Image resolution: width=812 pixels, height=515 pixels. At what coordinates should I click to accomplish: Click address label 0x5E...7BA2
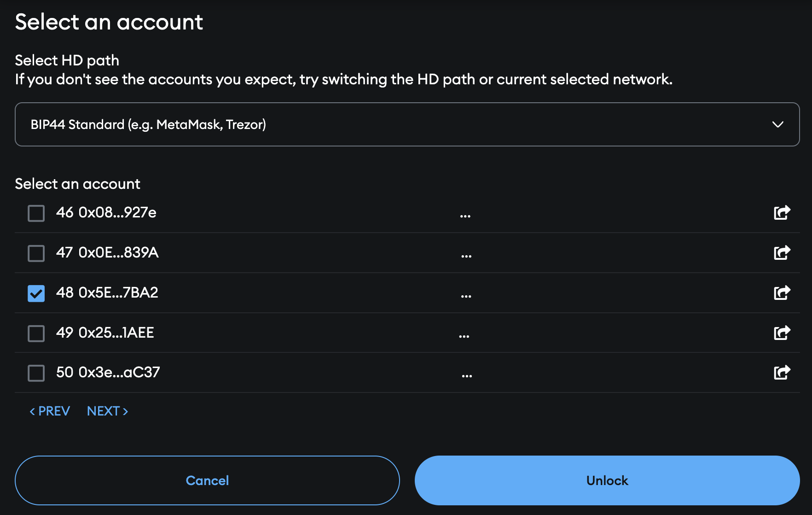pyautogui.click(x=118, y=293)
